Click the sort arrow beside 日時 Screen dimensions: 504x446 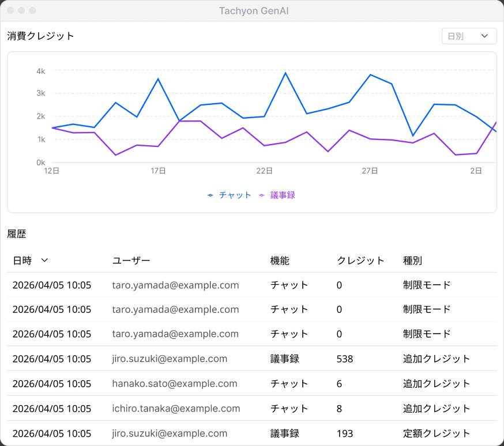(x=44, y=260)
